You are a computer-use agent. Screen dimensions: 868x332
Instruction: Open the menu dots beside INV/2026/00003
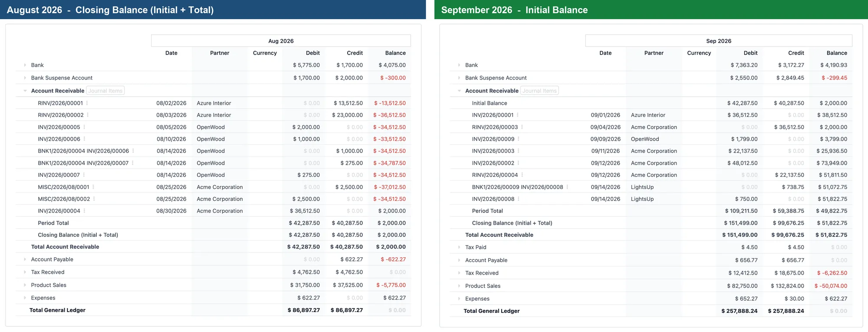tap(519, 151)
